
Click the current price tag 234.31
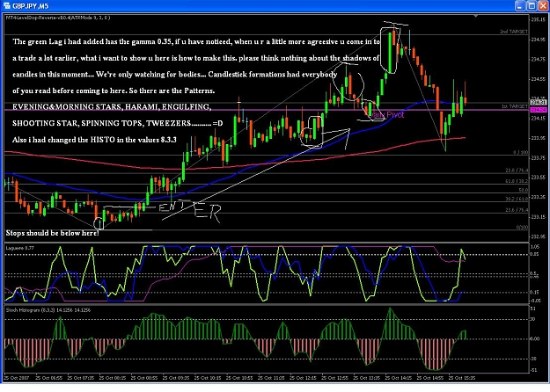tap(538, 102)
